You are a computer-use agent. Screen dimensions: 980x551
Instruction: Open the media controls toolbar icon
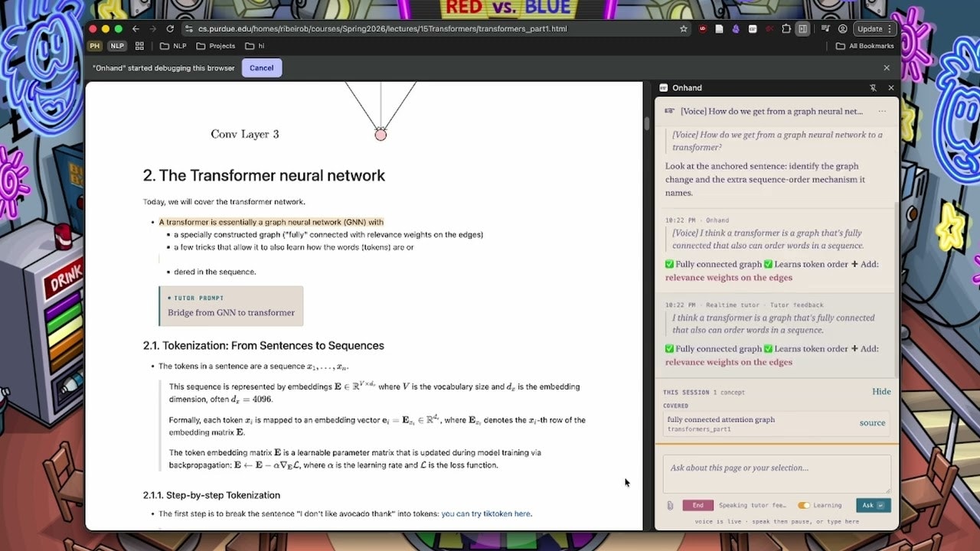pyautogui.click(x=825, y=29)
